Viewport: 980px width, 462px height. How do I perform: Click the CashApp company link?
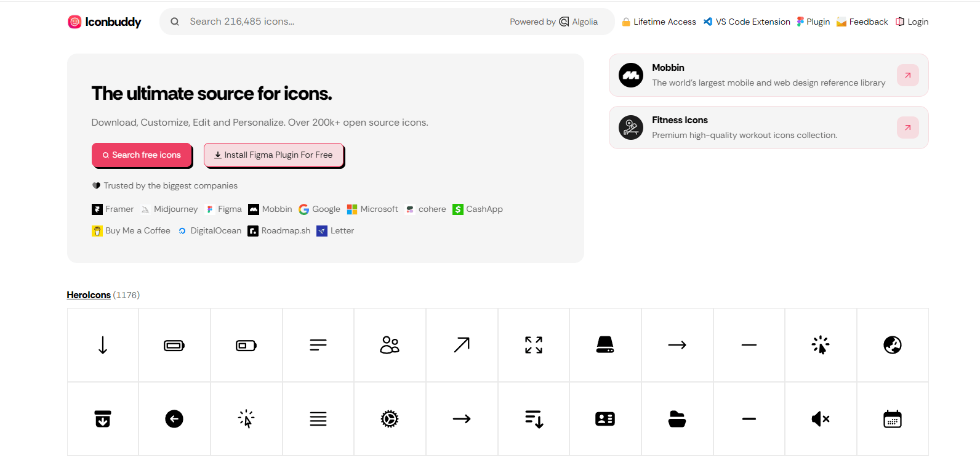[x=478, y=209]
